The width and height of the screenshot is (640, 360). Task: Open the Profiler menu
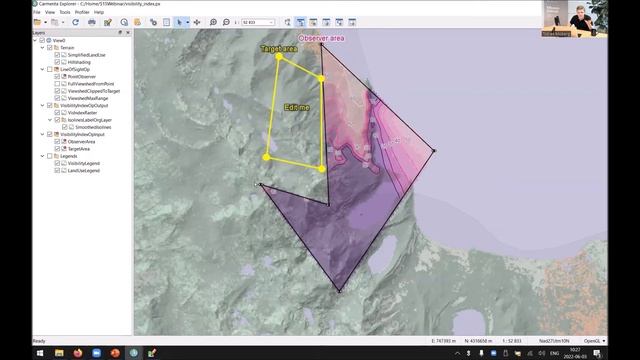pos(82,12)
